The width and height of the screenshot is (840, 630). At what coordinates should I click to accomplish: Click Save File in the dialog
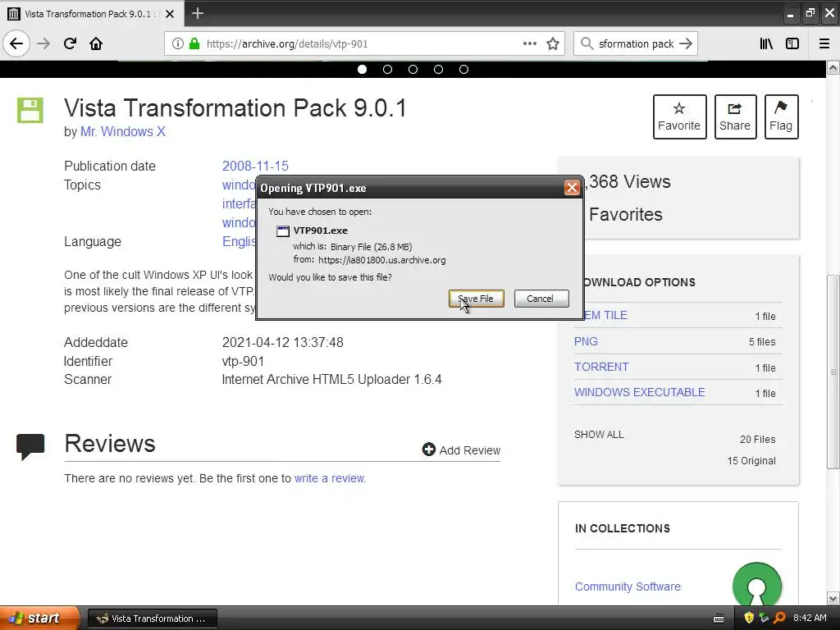point(477,299)
